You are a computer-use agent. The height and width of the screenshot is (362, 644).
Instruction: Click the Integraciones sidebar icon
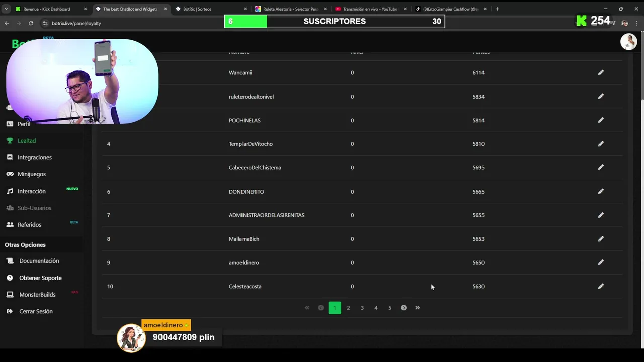tap(10, 157)
